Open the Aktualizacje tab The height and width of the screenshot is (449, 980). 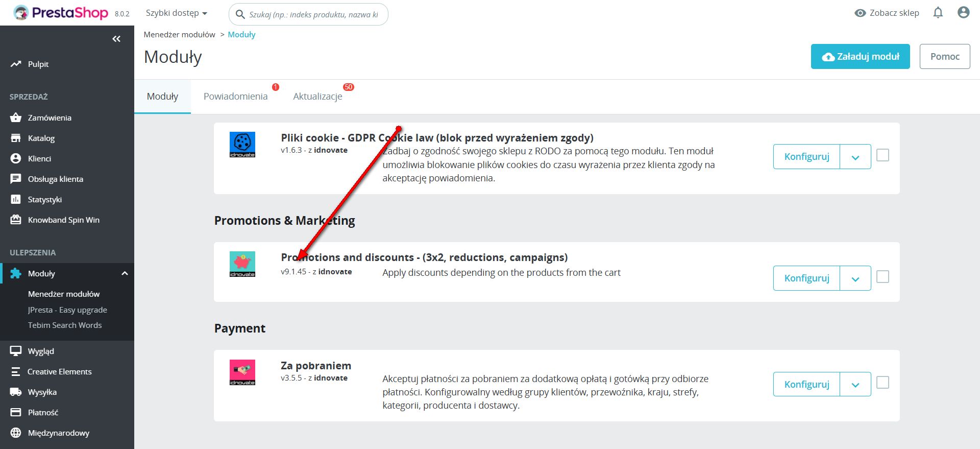(x=317, y=97)
